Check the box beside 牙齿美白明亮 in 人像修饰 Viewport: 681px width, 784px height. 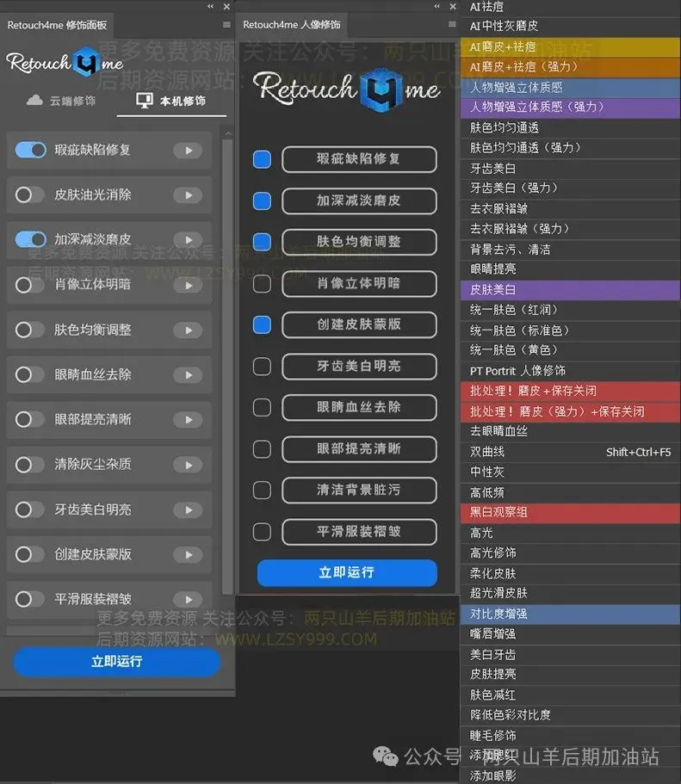click(263, 366)
